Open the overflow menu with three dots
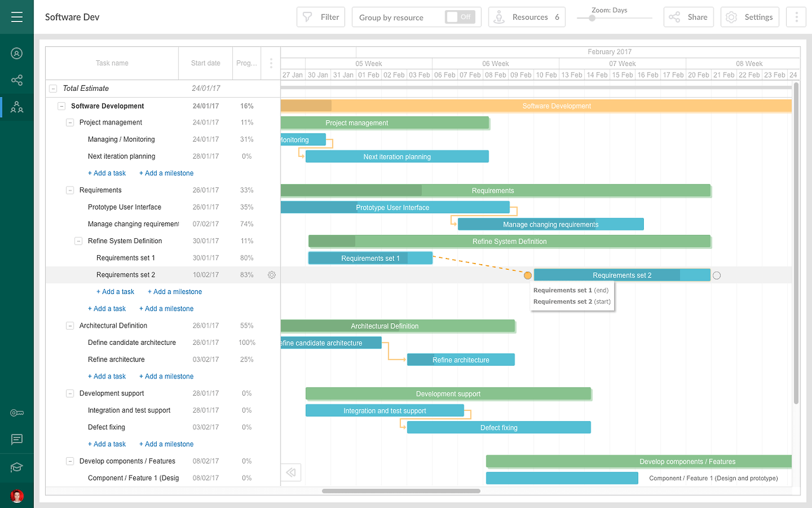 pyautogui.click(x=796, y=17)
